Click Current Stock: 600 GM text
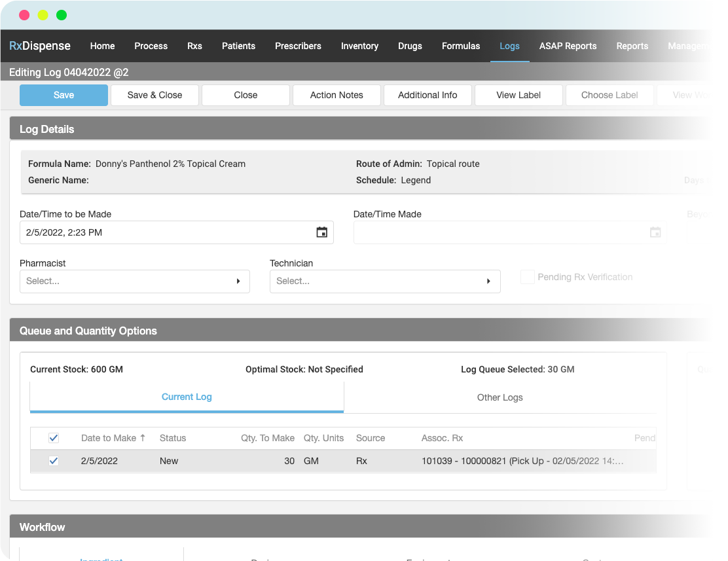The image size is (728, 561). tap(77, 369)
